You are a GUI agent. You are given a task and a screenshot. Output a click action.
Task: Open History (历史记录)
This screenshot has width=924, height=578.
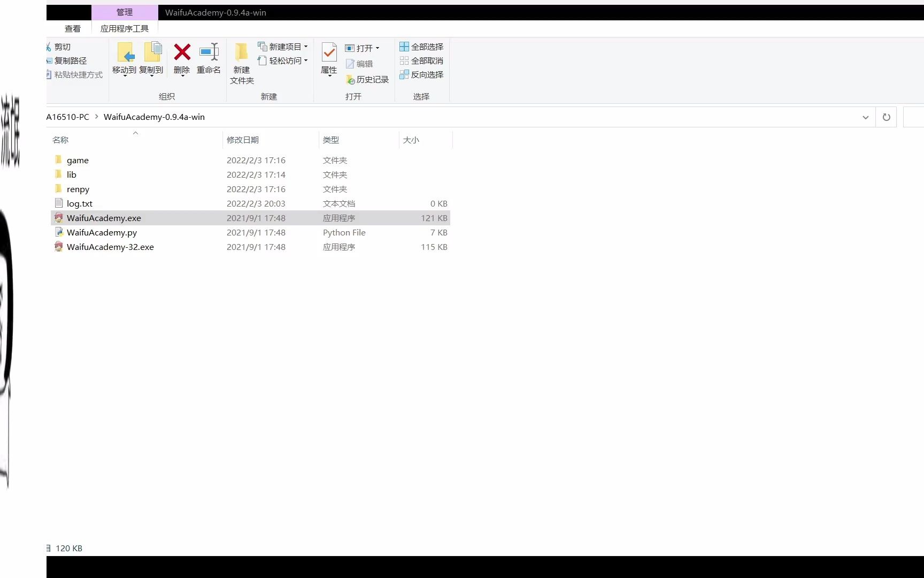click(x=367, y=80)
